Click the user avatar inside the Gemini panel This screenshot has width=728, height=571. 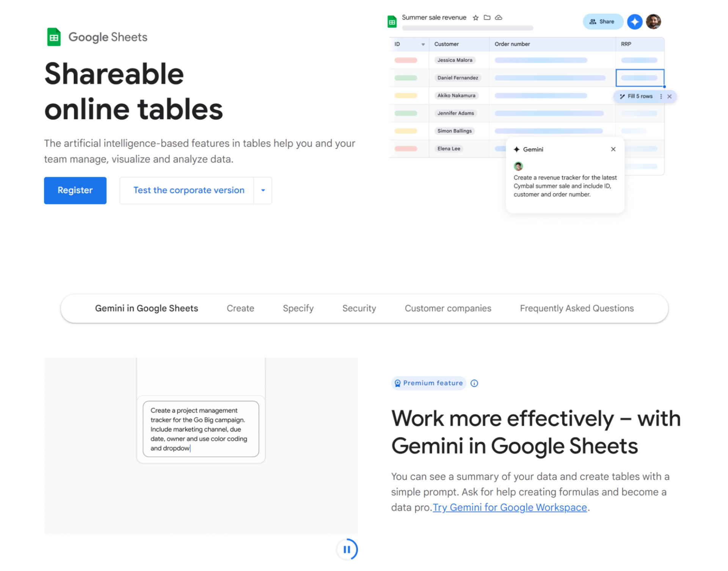[x=518, y=166]
